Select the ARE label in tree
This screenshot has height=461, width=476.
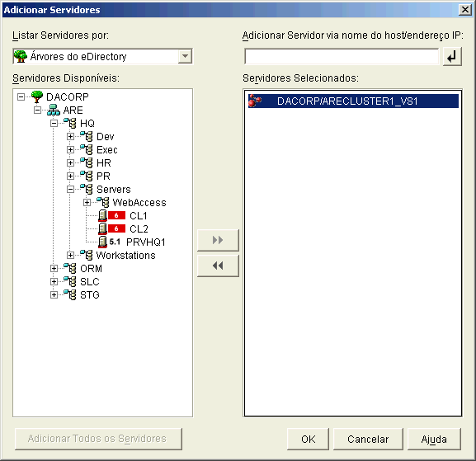pyautogui.click(x=73, y=111)
